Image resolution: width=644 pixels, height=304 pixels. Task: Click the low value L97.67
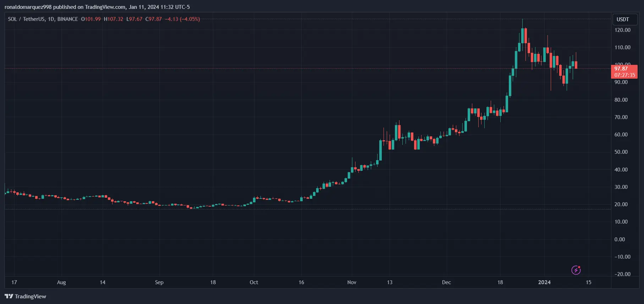coord(134,19)
